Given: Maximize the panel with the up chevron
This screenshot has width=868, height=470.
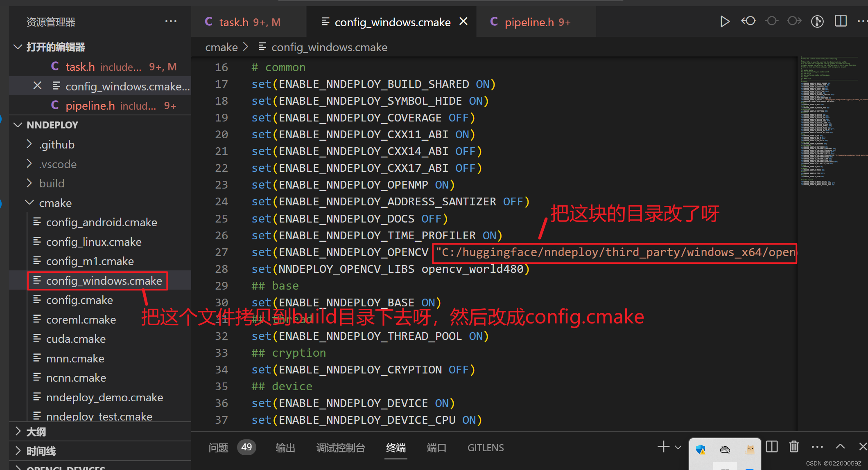Looking at the screenshot, I should point(840,447).
